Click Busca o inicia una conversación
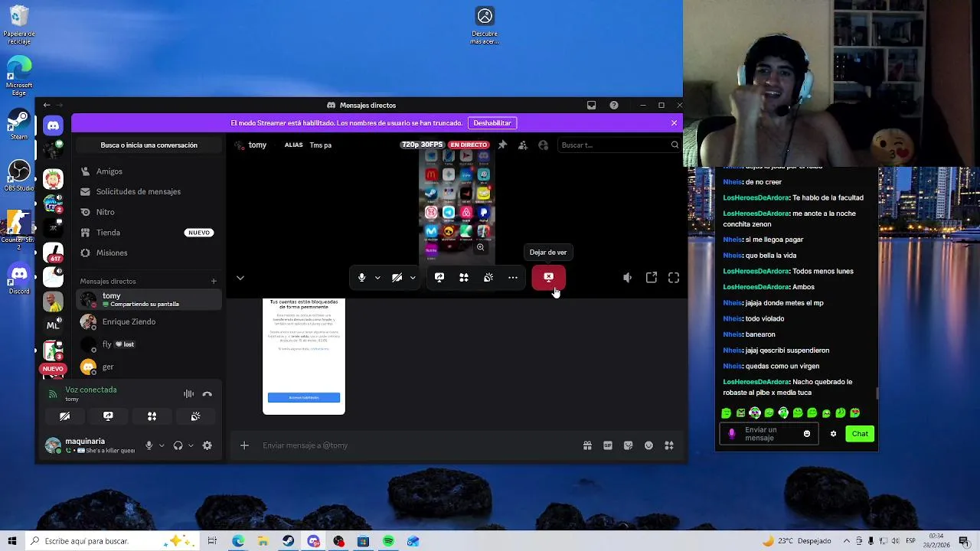Screen dimensions: 980x551 point(149,145)
